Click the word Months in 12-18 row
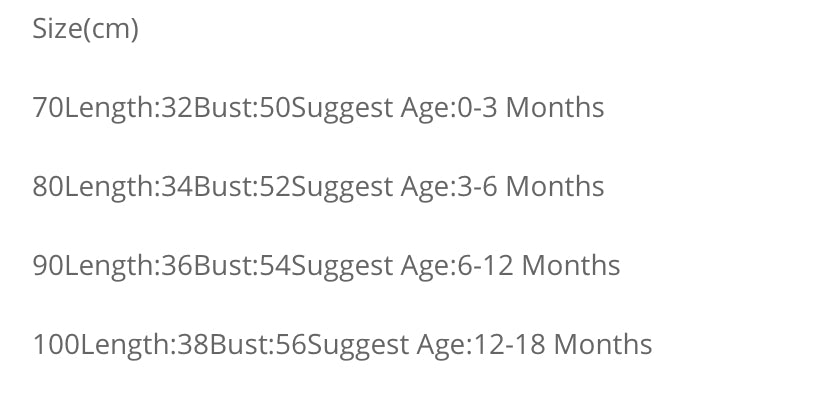Image resolution: width=828 pixels, height=396 pixels. (x=603, y=344)
